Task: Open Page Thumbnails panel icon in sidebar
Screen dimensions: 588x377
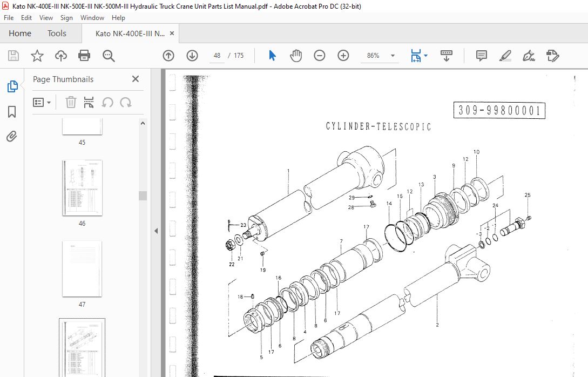Action: click(x=12, y=86)
